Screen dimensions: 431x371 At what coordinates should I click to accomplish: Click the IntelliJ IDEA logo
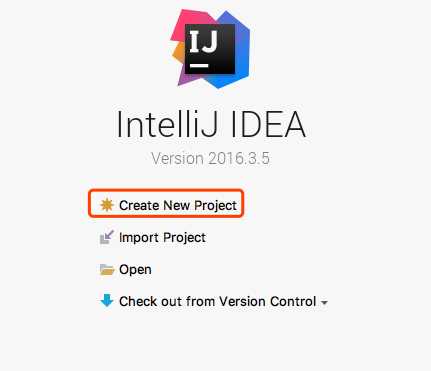click(210, 49)
